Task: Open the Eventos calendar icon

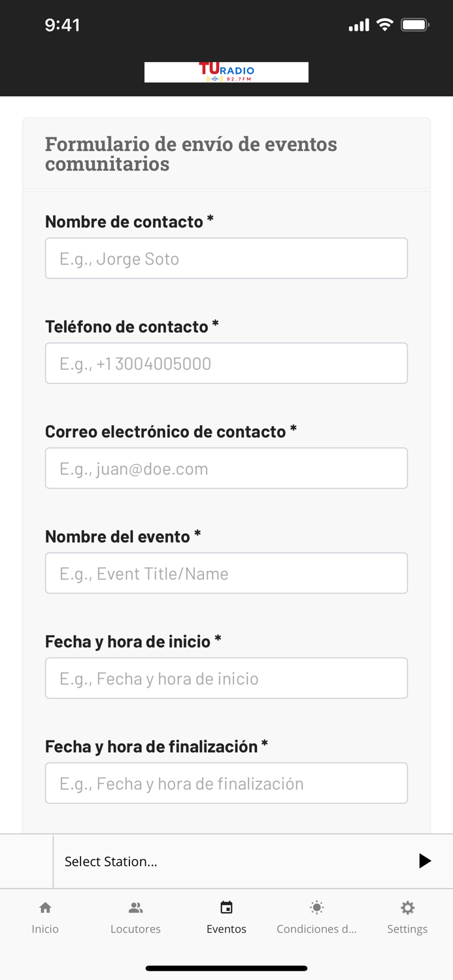Action: pos(226,907)
